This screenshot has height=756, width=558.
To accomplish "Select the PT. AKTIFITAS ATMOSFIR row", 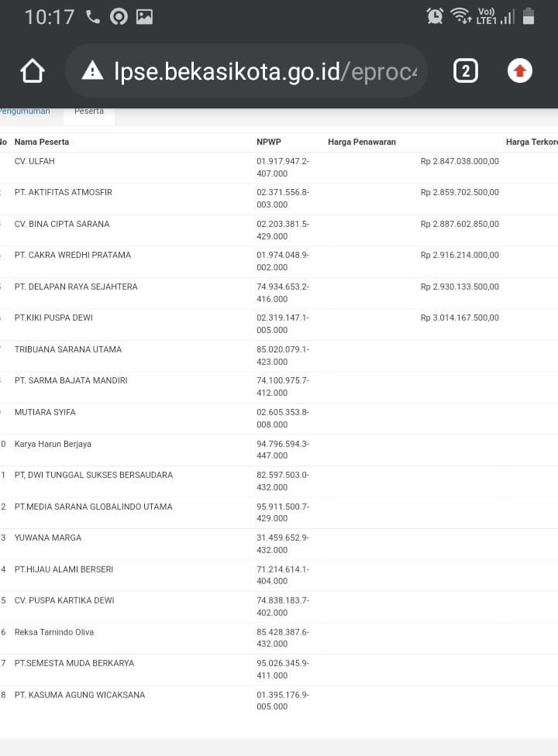I will coord(64,192).
